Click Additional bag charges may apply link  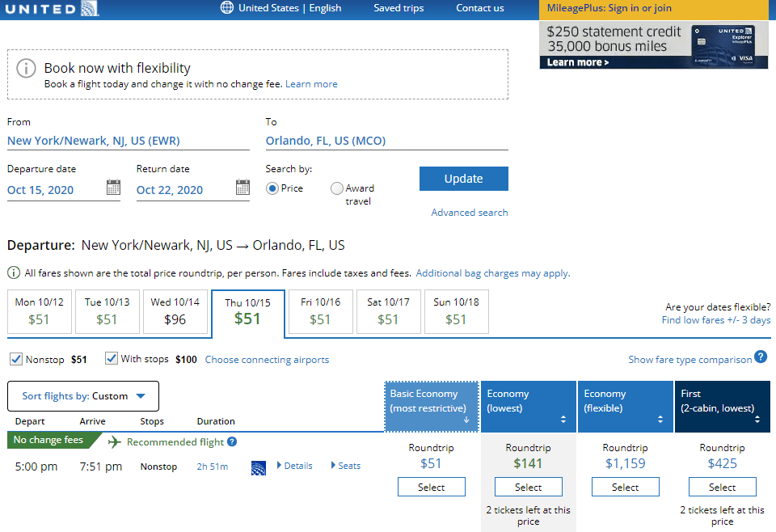click(x=493, y=273)
